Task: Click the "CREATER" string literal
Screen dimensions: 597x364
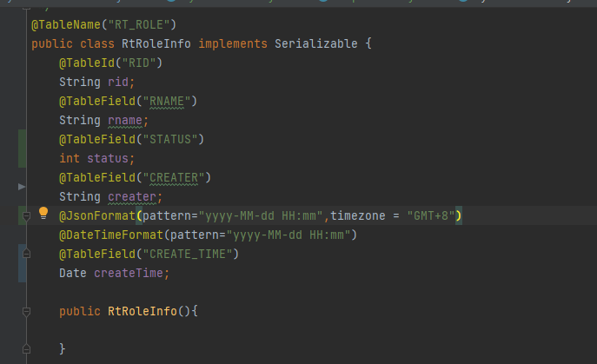Action: [174, 177]
